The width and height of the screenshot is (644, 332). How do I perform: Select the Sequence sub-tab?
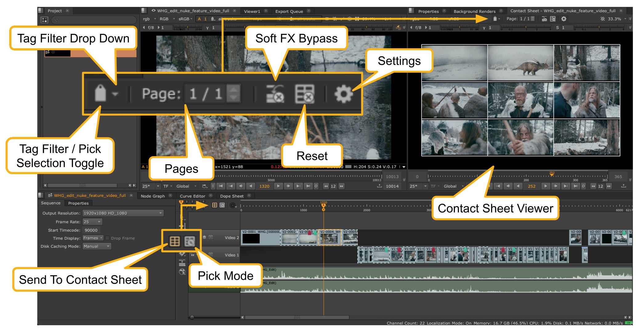coord(51,203)
